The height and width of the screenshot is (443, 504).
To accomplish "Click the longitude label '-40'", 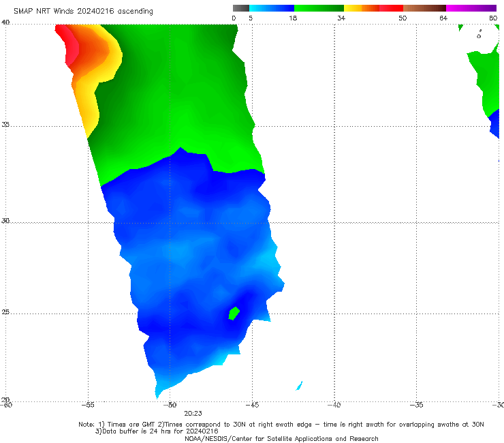I will 334,405.
